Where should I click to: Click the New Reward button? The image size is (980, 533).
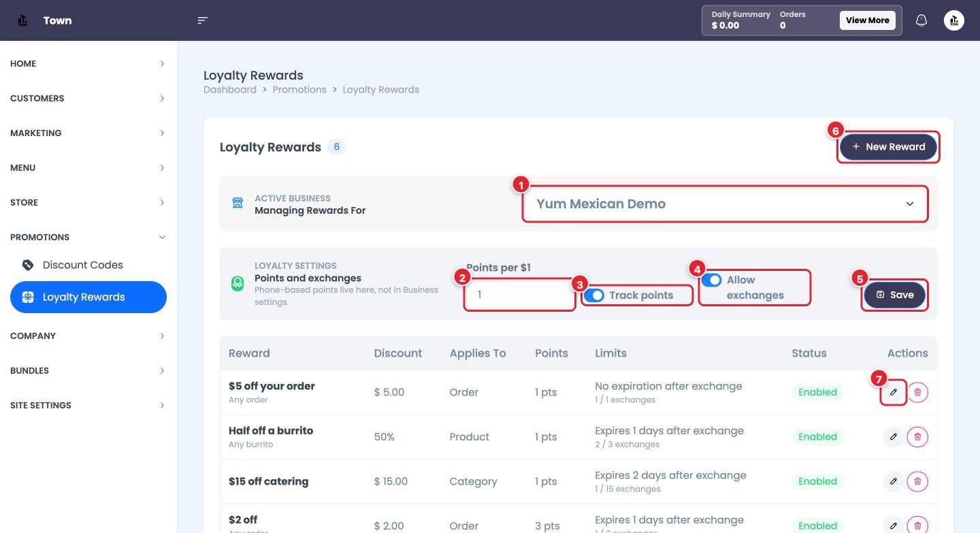tap(888, 146)
